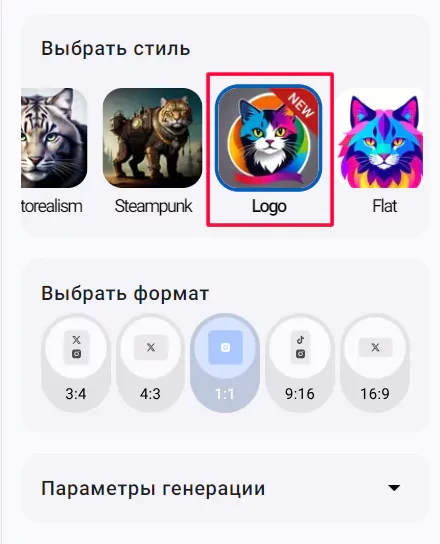Pick the 9:16 ratio label
440x544 pixels.
tap(300, 394)
